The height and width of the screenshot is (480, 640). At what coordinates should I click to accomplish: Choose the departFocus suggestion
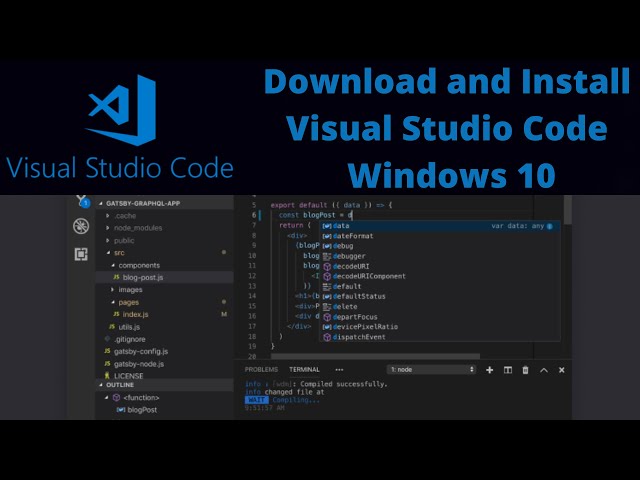point(440,317)
